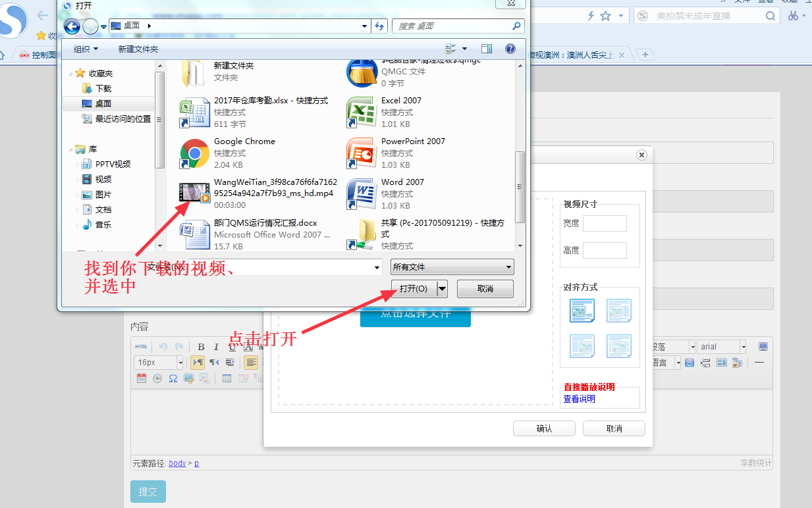The width and height of the screenshot is (812, 508).
Task: Click the browser star bookmark icon
Action: (606, 16)
